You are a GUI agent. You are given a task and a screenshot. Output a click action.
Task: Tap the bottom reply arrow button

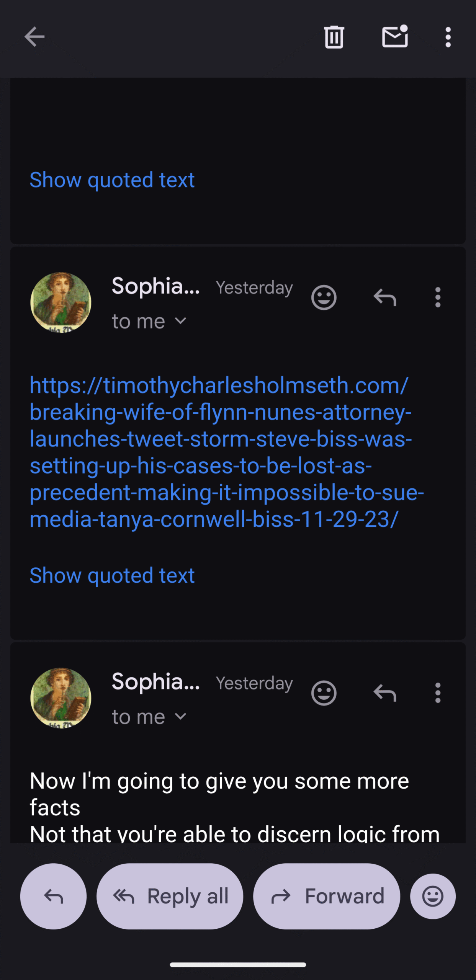[53, 896]
